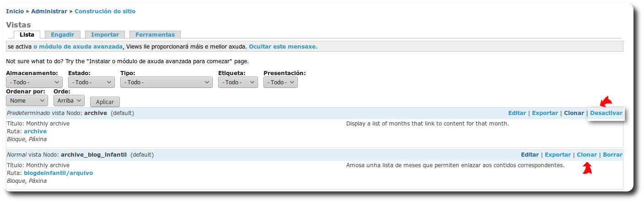Open the Etiqueta dropdown
Viewport: 644px width, 202px height.
click(x=238, y=82)
